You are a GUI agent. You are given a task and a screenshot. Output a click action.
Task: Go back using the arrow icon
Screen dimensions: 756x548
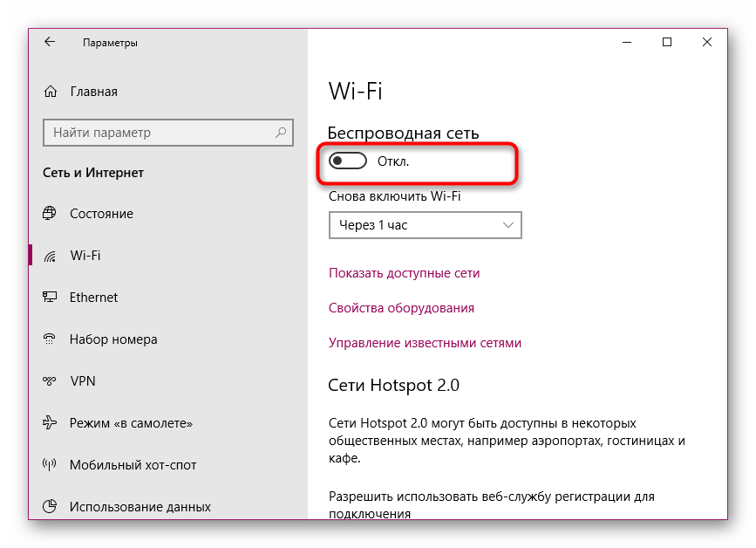pos(50,42)
